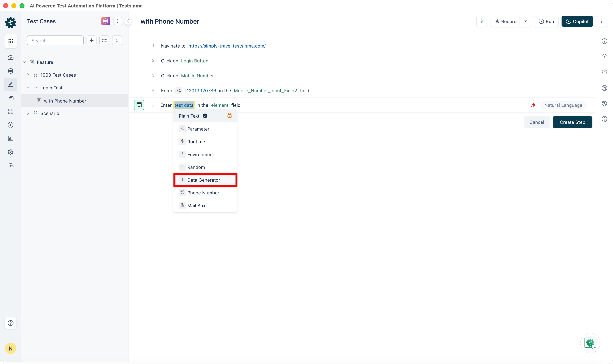Open the dashed play icon in right rail

604,57
